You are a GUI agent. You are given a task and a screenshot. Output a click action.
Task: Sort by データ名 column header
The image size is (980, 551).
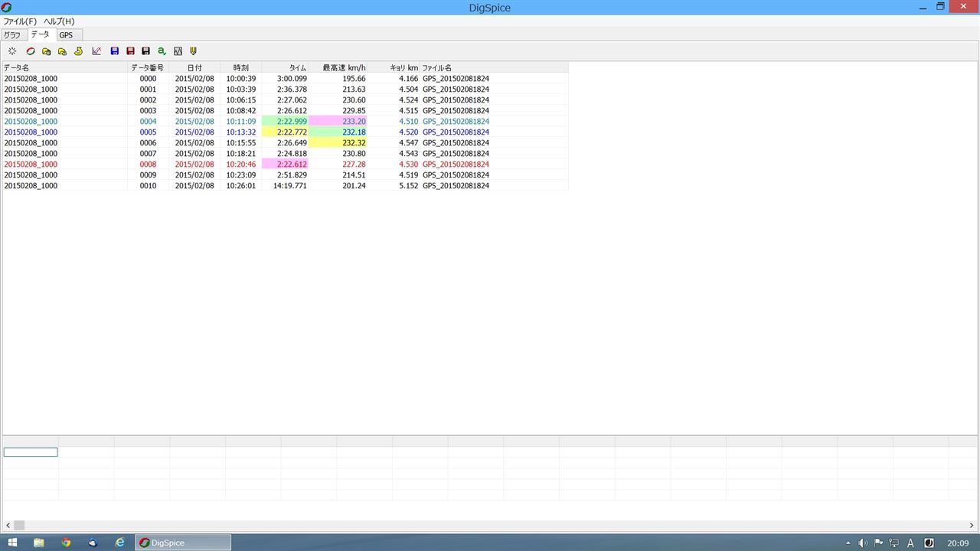64,68
